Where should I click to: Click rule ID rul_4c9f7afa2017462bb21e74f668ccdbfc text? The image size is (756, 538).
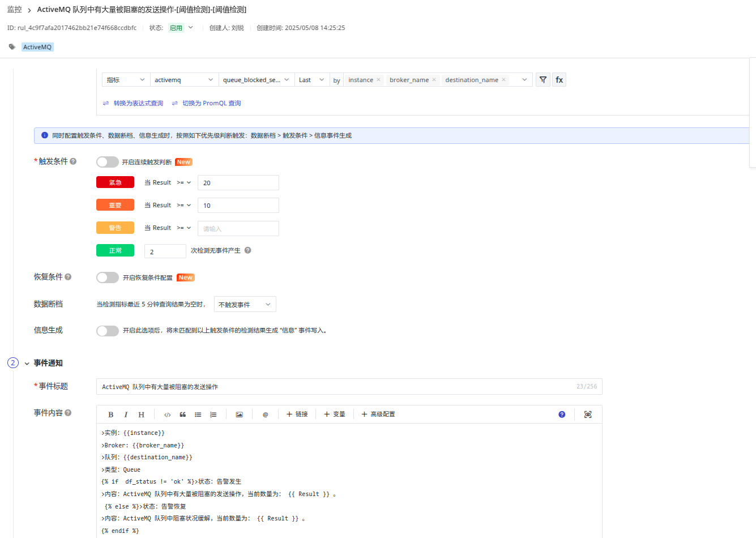(72, 28)
